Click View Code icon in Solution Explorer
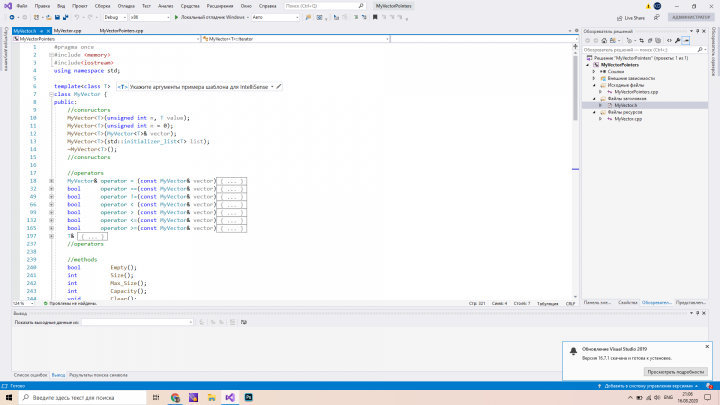 [669, 40]
